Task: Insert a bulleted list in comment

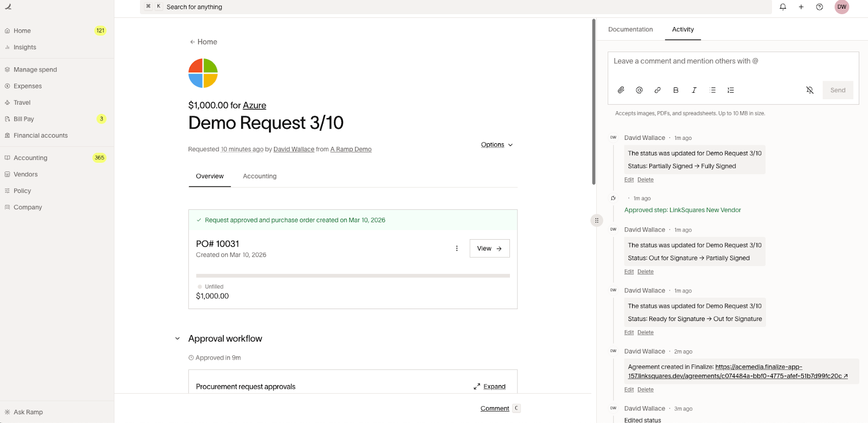Action: [x=713, y=90]
